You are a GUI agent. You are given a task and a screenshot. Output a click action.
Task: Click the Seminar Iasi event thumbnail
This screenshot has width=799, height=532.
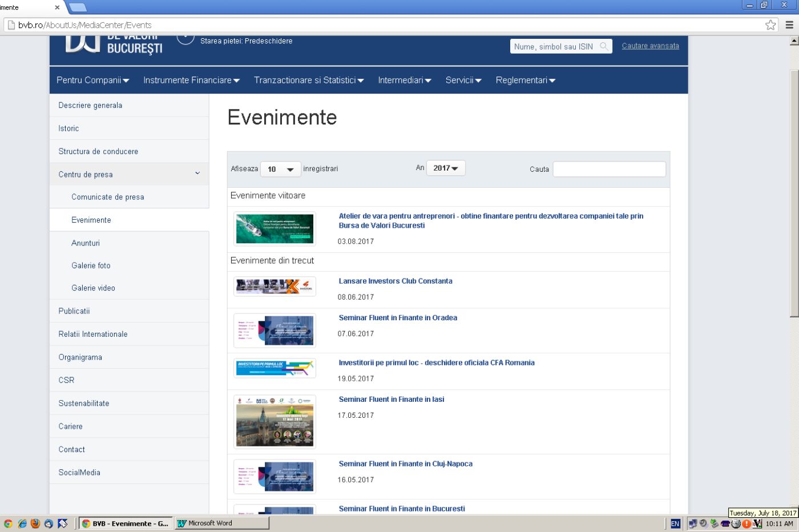(275, 422)
